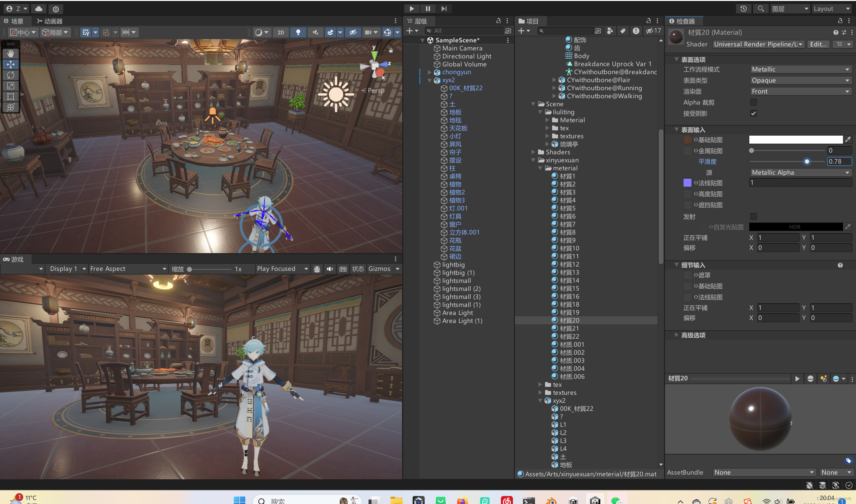Screen dimensions: 856x504
Task: Toggle scene lighting bulb icon
Action: point(298,32)
